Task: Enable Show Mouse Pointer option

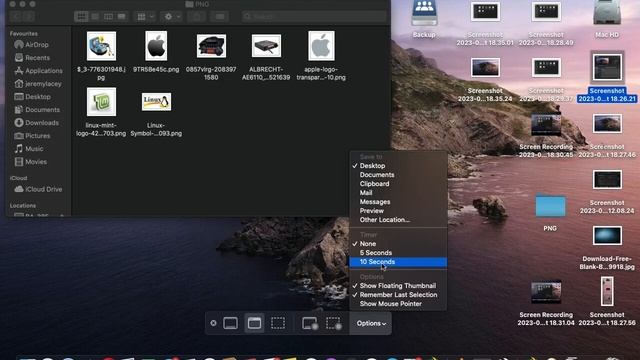Action: [x=398, y=304]
